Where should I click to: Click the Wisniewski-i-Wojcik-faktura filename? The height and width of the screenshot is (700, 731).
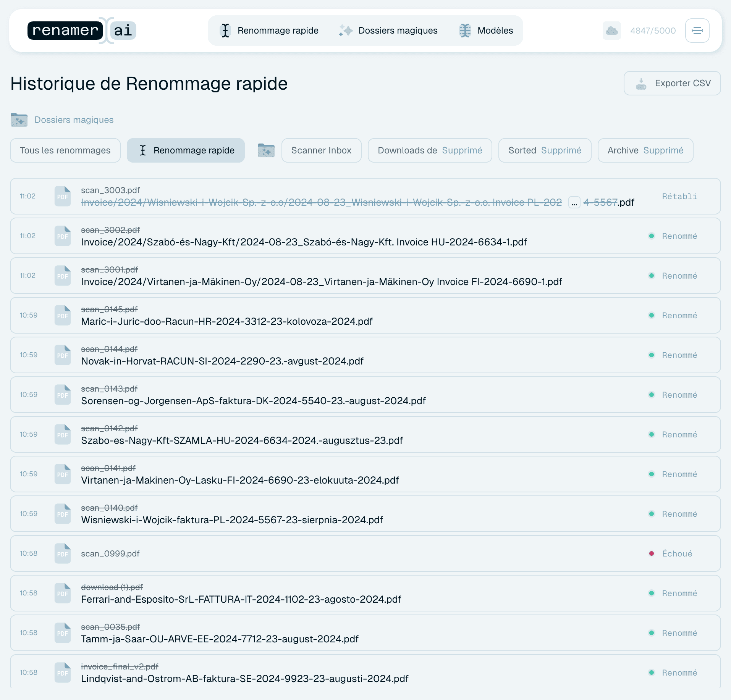232,520
